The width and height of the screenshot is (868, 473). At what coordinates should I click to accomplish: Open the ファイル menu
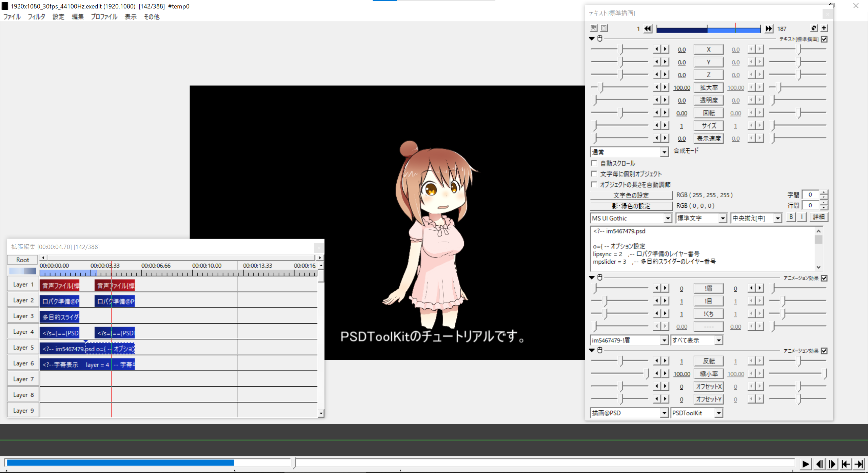coord(12,17)
